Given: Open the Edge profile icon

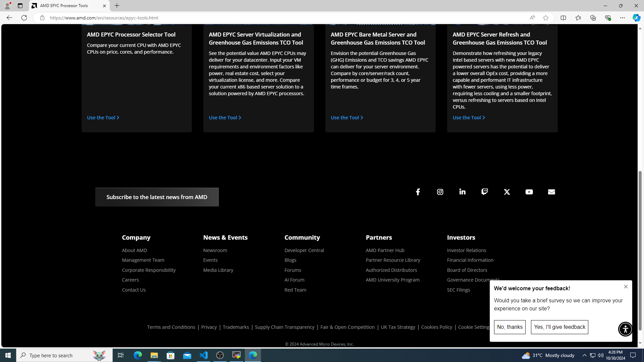Looking at the screenshot, I should tap(7, 6).
